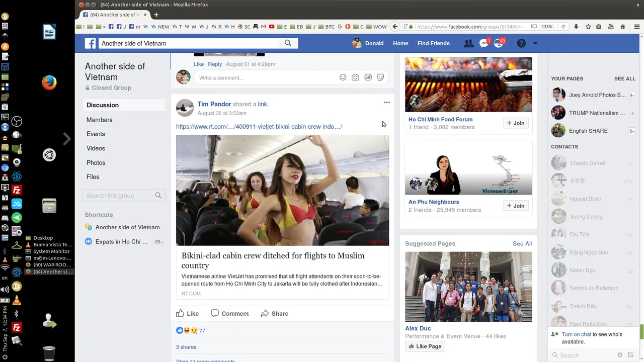This screenshot has width=644, height=362.
Task: Open the Members section of the group
Action: pyautogui.click(x=99, y=120)
